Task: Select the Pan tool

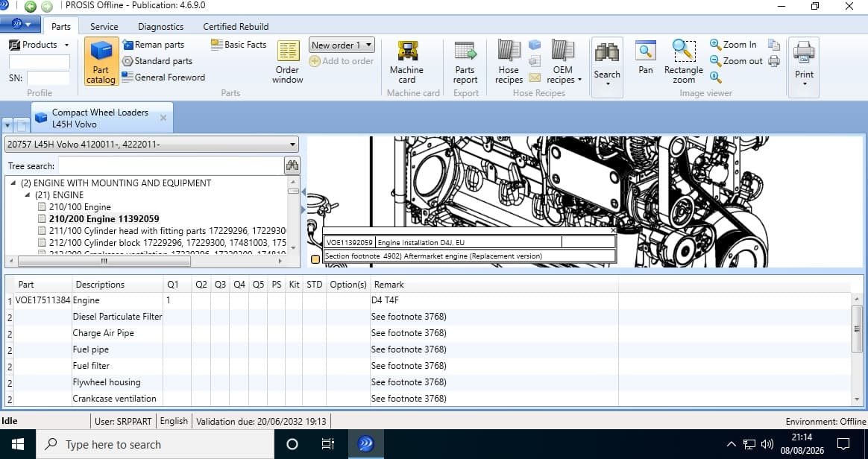Action: pyautogui.click(x=646, y=57)
